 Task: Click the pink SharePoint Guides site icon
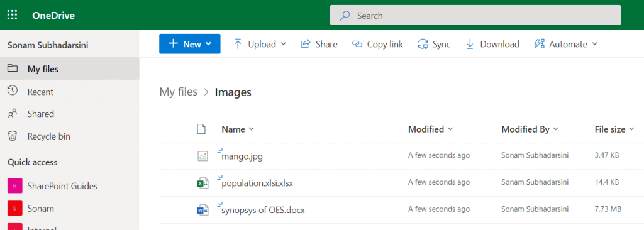click(14, 186)
